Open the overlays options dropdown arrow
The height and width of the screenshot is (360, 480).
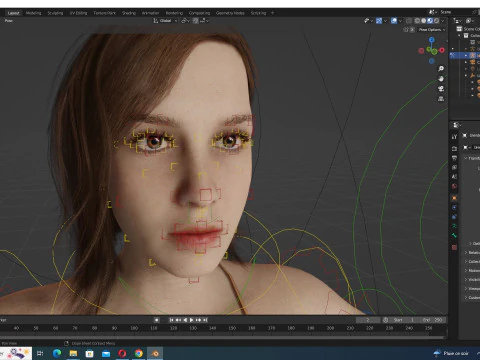(400, 21)
